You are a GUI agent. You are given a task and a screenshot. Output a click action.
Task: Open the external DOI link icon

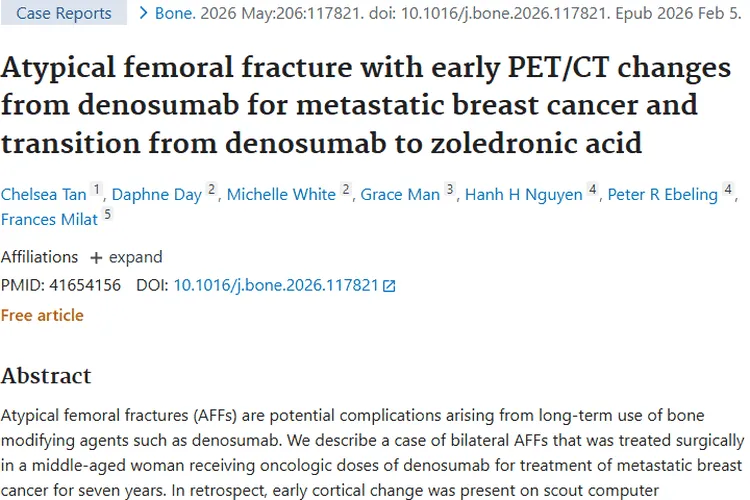[390, 286]
